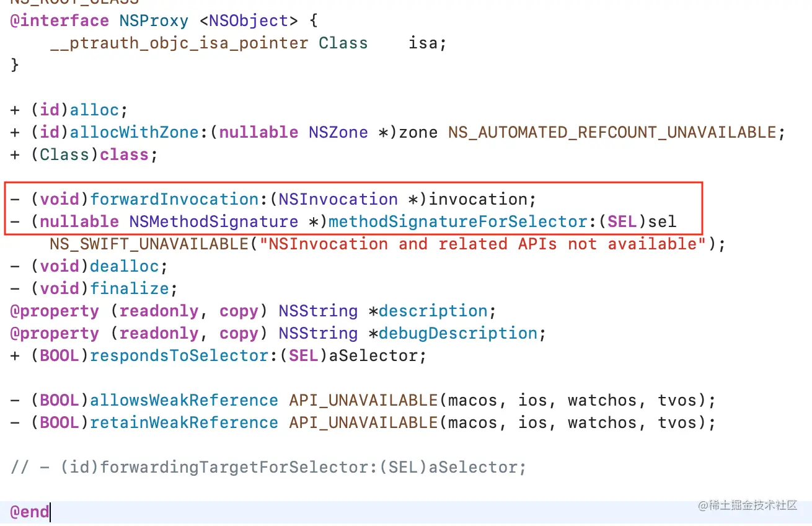812x526 pixels.
Task: Click the debugDescription property name
Action: [458, 333]
